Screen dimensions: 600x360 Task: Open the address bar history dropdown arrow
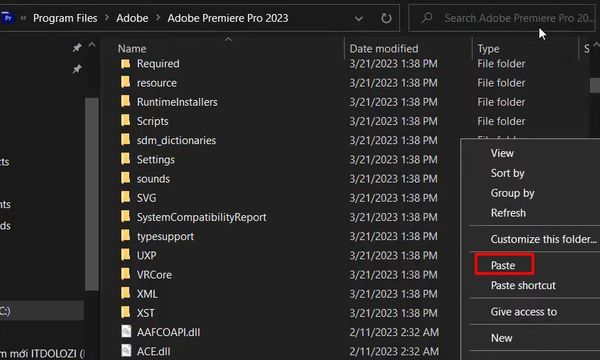(x=359, y=18)
